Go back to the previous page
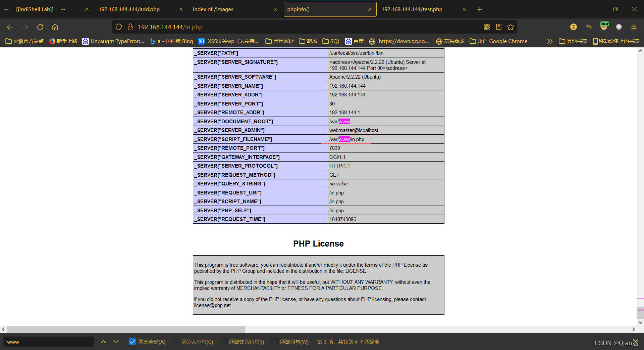The height and width of the screenshot is (350, 644). tap(10, 27)
